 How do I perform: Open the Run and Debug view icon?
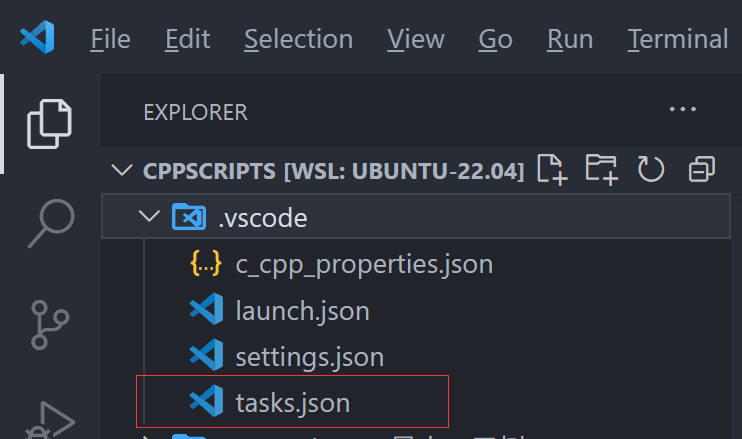tap(51, 420)
